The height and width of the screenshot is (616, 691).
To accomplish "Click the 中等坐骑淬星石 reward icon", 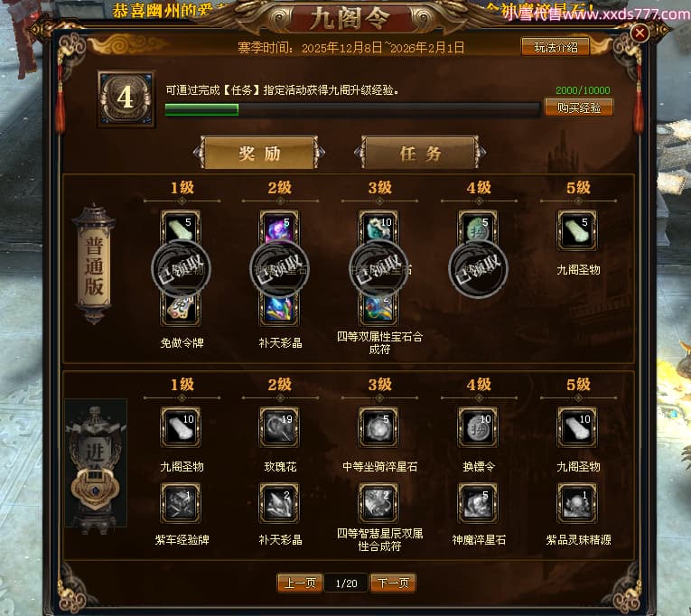I will (379, 427).
